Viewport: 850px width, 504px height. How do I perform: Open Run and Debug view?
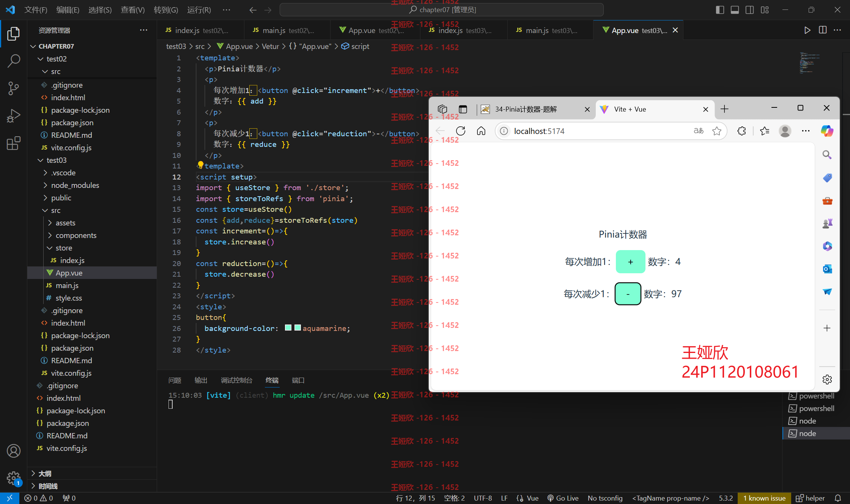pos(13,116)
